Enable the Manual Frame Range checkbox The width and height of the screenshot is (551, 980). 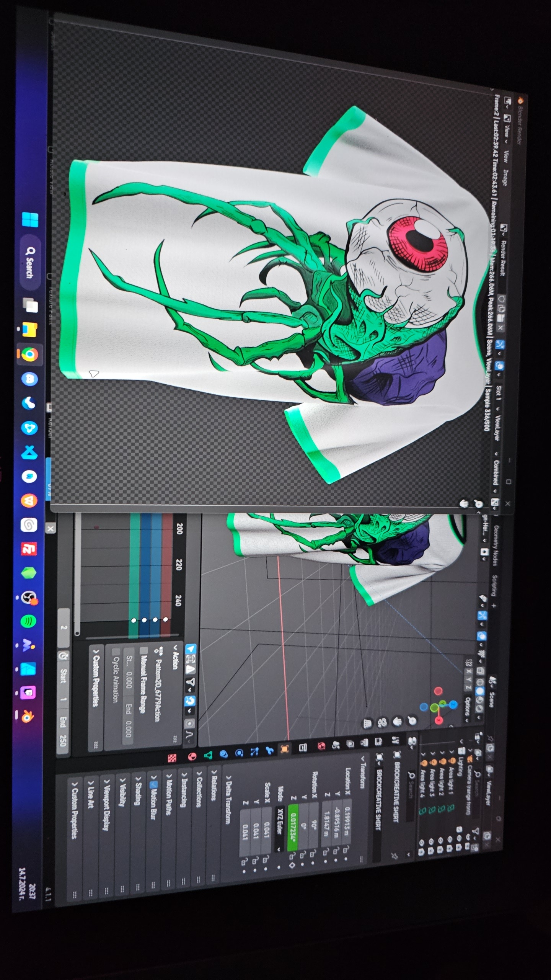pos(144,650)
